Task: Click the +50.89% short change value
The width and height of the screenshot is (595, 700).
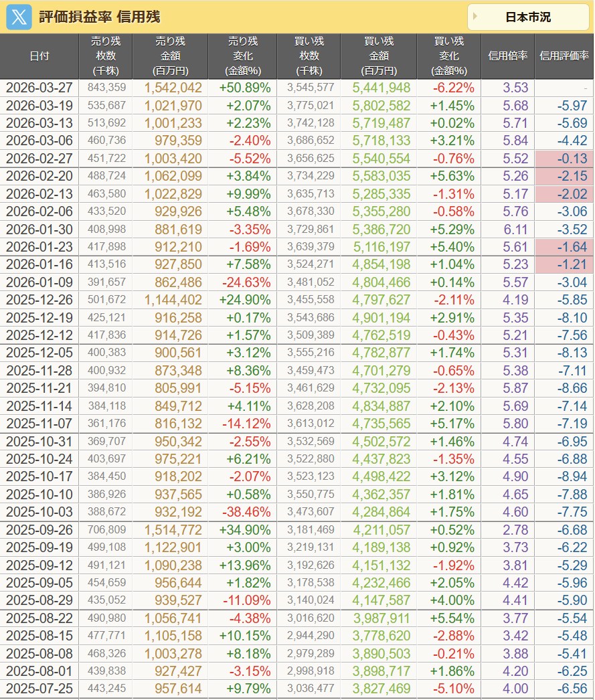Action: (244, 88)
